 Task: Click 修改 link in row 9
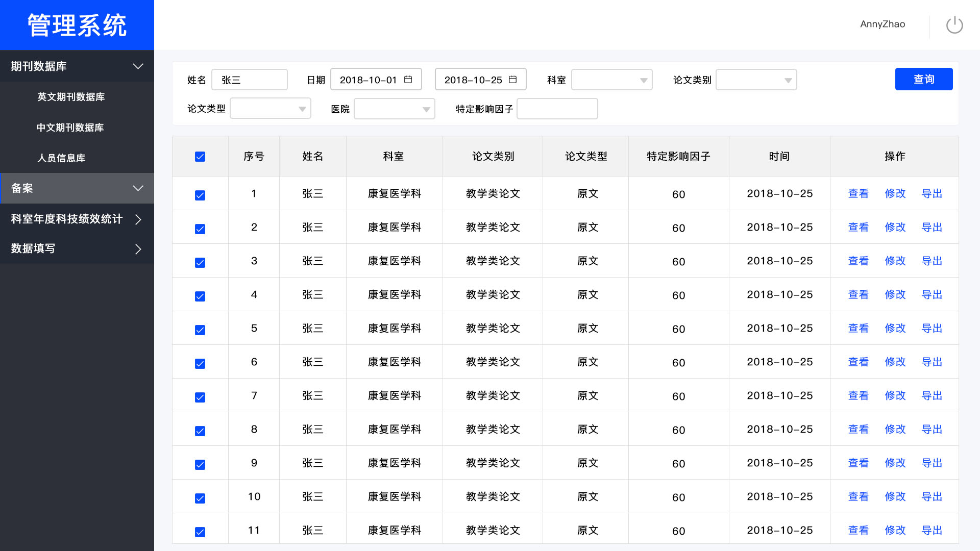click(x=895, y=463)
